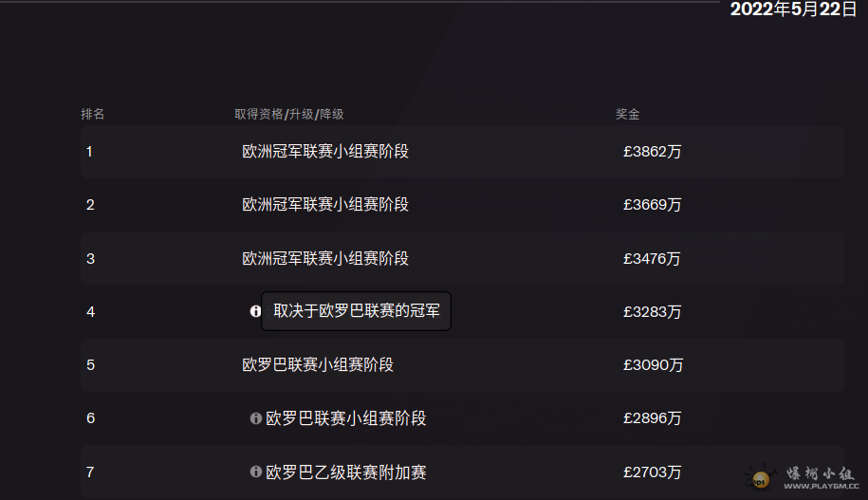
Task: Click the prize amount £2703万
Action: [652, 472]
